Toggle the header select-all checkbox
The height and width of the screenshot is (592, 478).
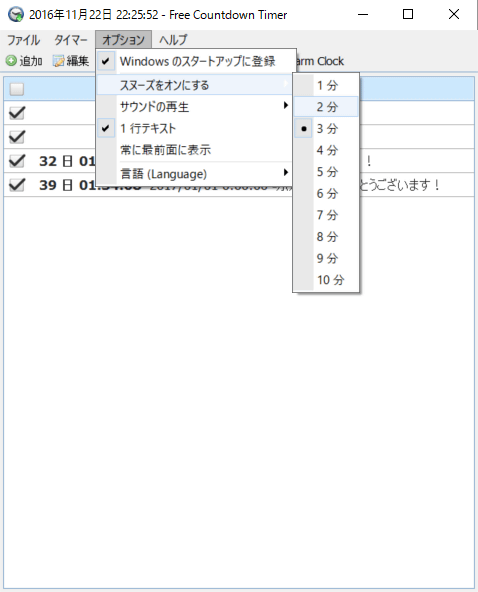pyautogui.click(x=17, y=89)
